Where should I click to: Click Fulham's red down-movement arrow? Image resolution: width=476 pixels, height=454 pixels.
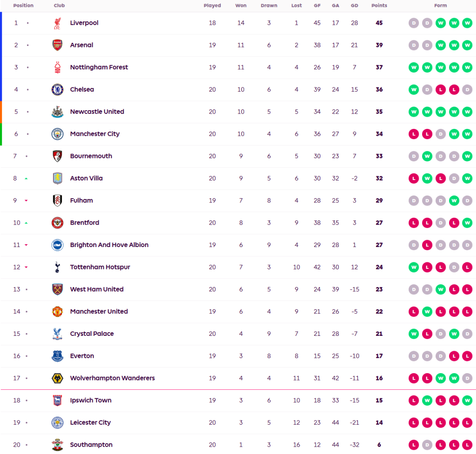26,200
